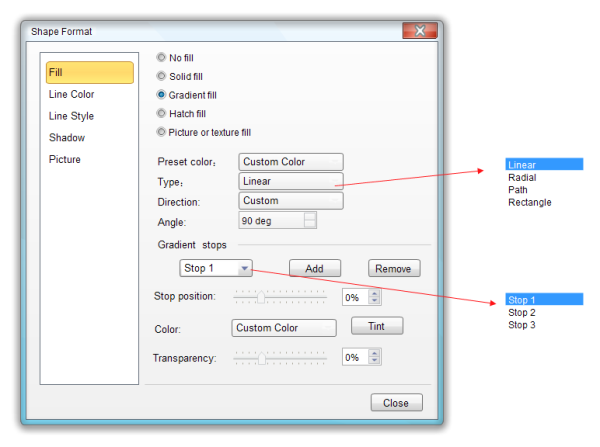Click the Transparency slider thumb
Screen dimensions: 600x447
262,358
